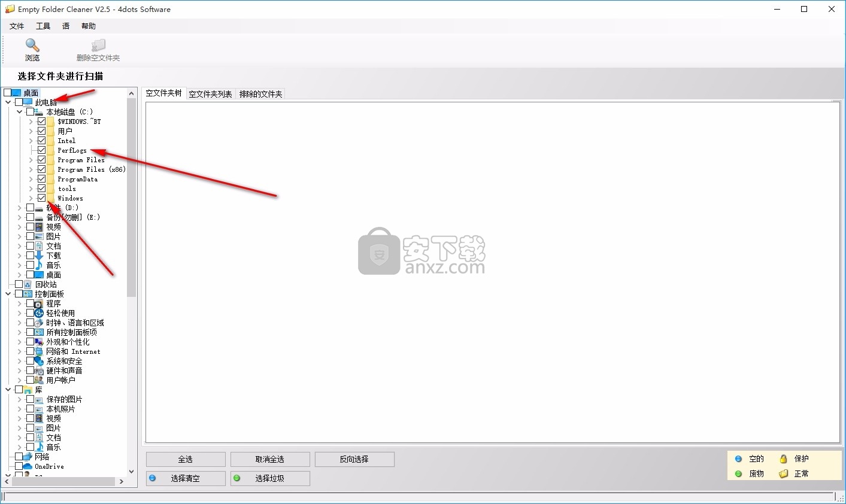
Task: Click the 本地磁盘 (C:) drive icon
Action: (x=39, y=112)
